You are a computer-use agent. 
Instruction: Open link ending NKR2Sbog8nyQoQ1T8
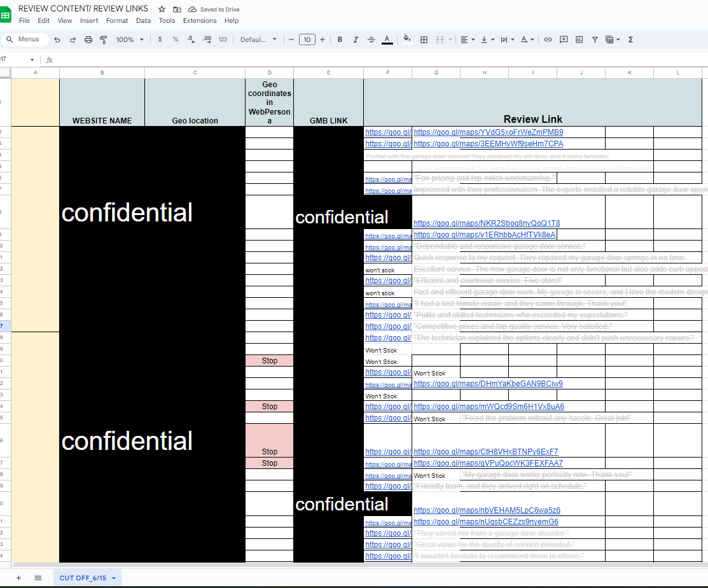click(487, 223)
